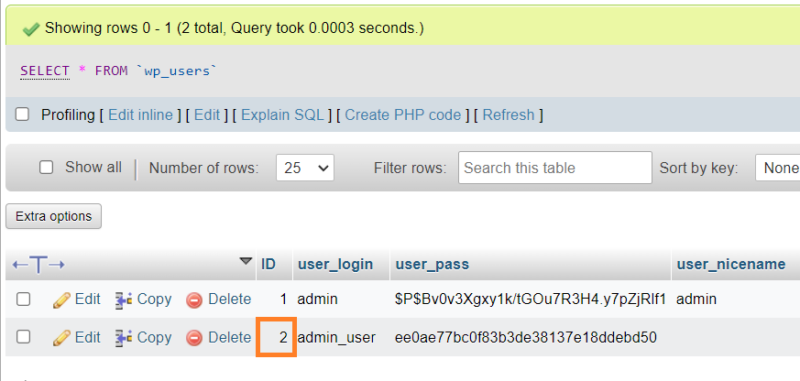Viewport: 800px width, 381px height.
Task: Click the Copy icon for admin row
Action: (x=124, y=299)
